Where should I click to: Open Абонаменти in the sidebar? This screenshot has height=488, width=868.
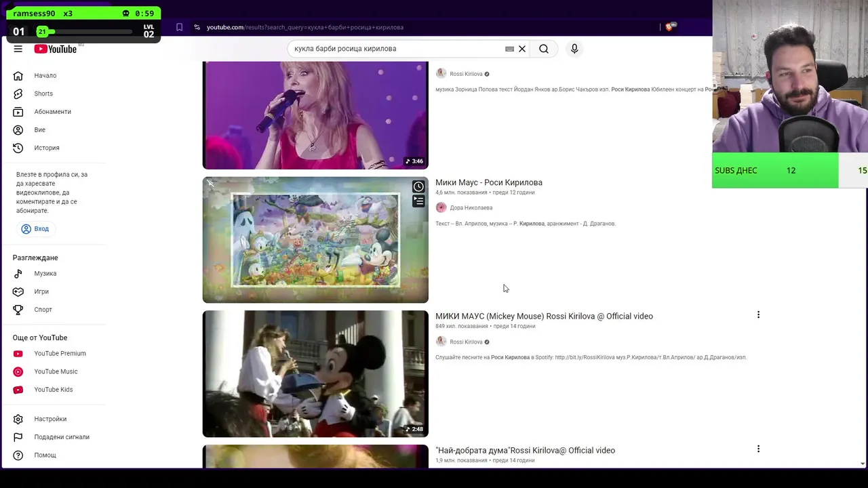click(53, 111)
